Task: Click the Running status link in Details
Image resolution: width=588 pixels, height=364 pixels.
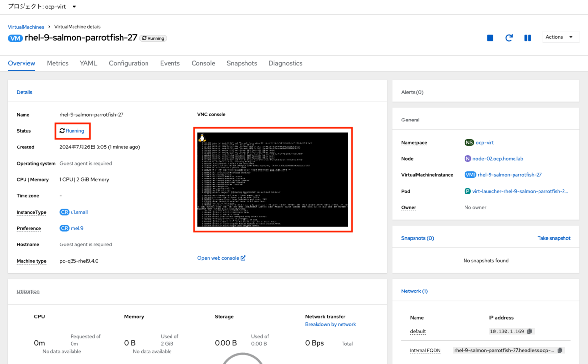Action: (75, 131)
